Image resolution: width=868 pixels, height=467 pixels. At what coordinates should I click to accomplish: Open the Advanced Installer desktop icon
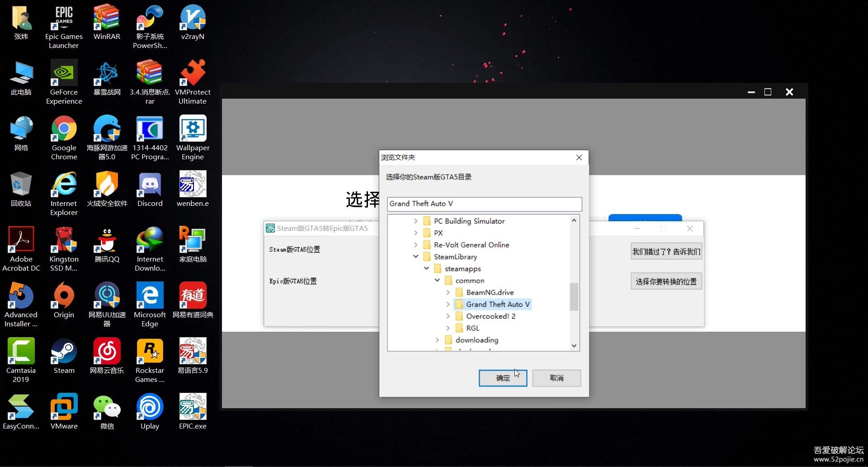pos(21,305)
